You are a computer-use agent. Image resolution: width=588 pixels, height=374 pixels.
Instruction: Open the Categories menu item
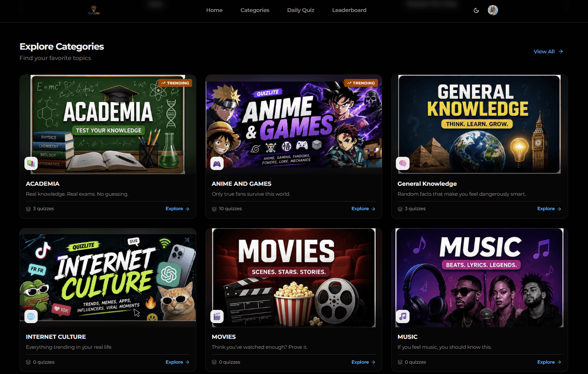point(255,10)
